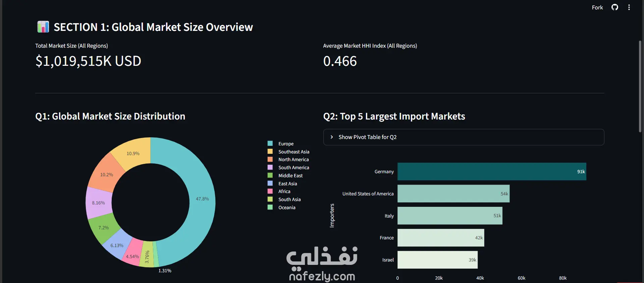Click the Average Market HHI Index label
This screenshot has height=283, width=644.
[x=370, y=46]
